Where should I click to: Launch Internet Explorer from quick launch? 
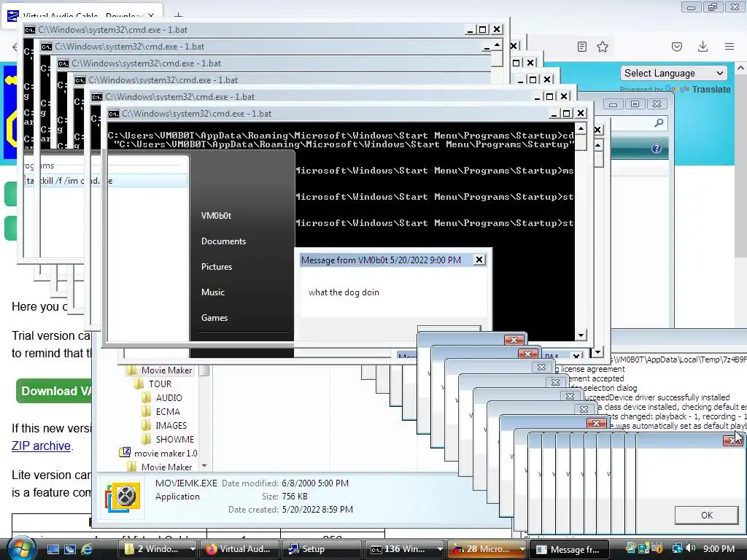(87, 549)
